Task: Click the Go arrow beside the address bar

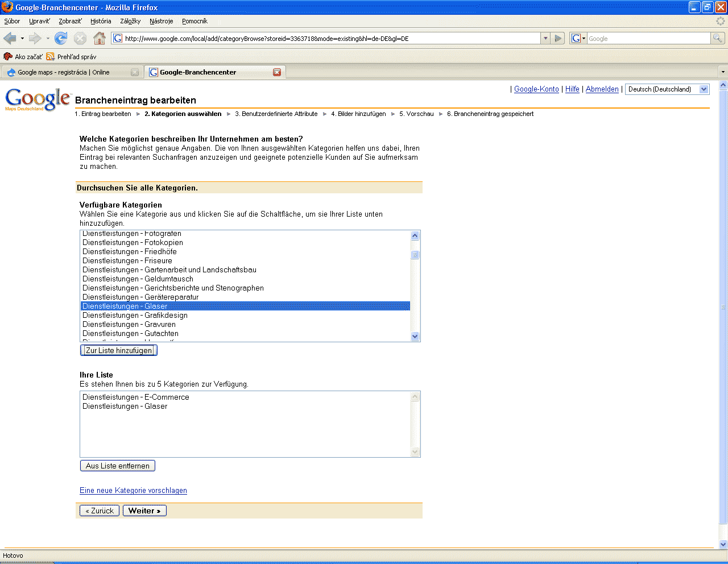Action: click(558, 38)
